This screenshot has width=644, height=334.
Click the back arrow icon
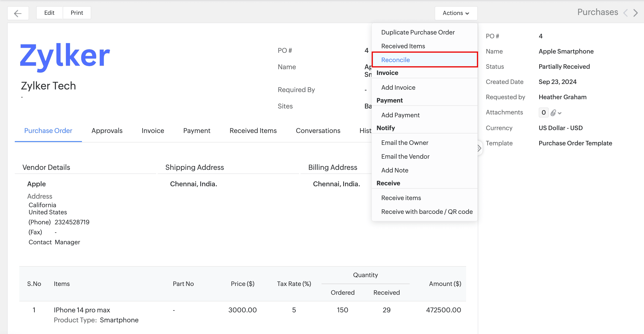[x=18, y=13]
